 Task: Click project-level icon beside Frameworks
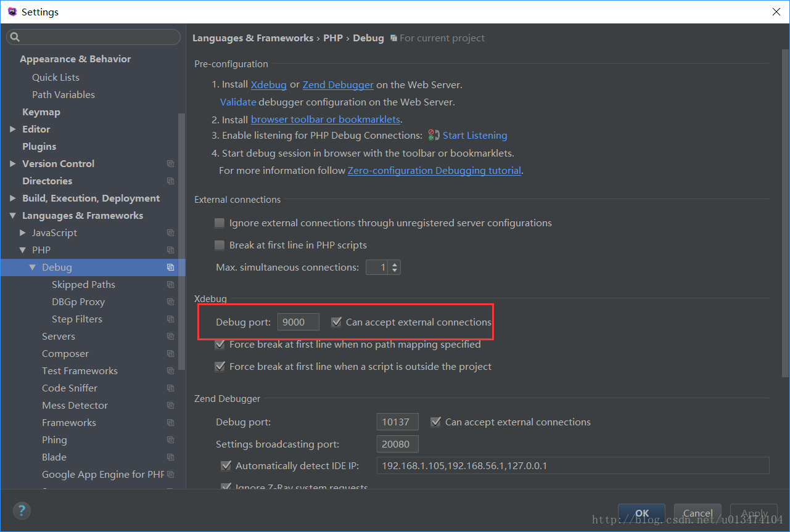coord(170,423)
